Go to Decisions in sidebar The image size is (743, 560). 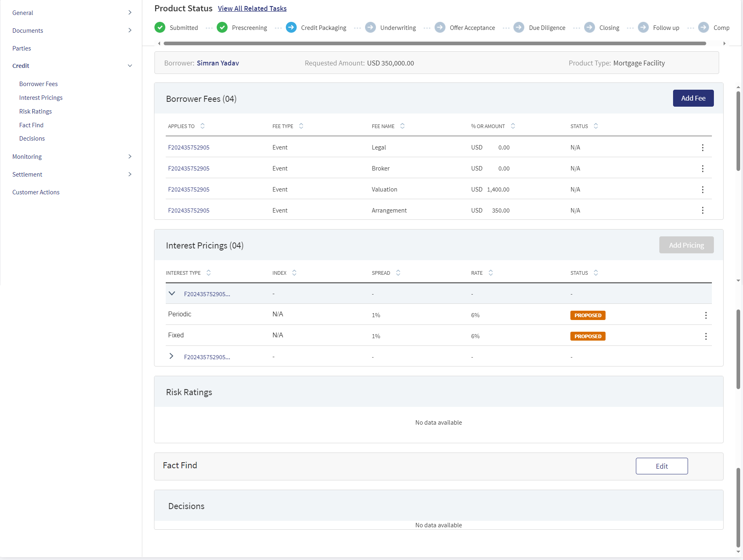(32, 139)
